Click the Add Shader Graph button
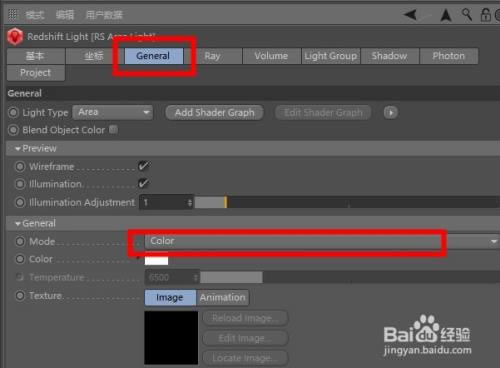 [x=214, y=113]
